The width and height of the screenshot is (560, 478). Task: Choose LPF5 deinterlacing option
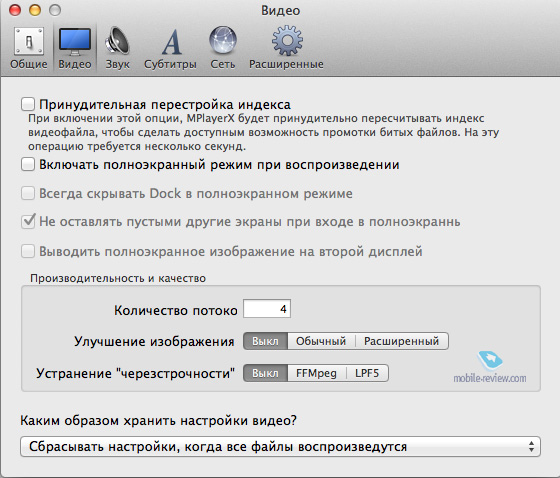point(367,373)
